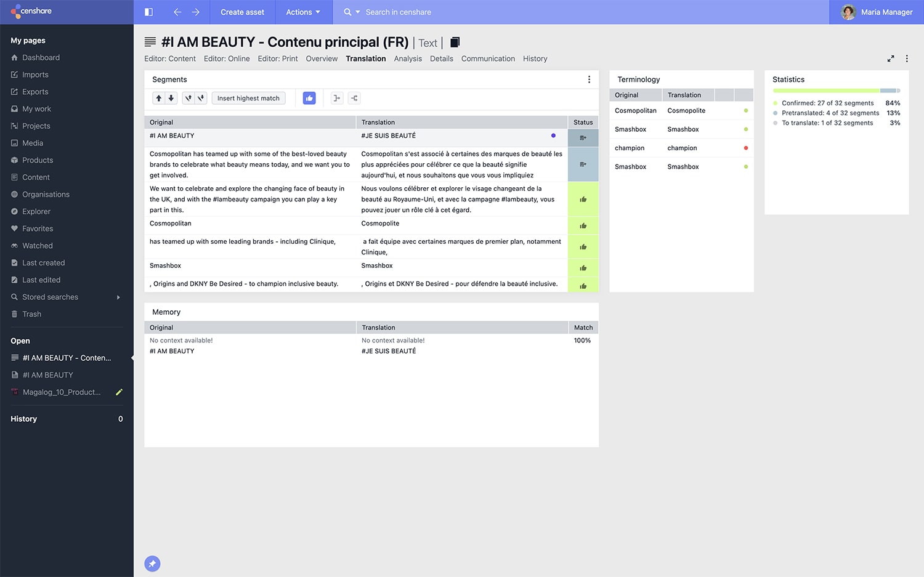Open the page options three-dot menu
Viewport: 924px width, 577px height.
[907, 59]
